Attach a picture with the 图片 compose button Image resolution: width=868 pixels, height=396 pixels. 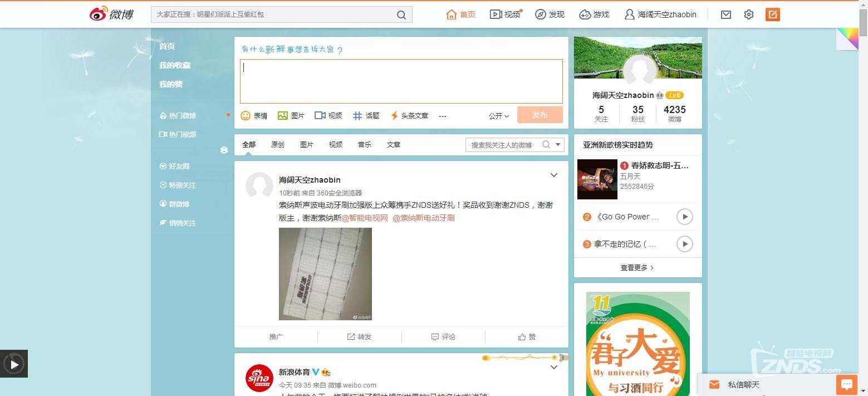[x=291, y=115]
